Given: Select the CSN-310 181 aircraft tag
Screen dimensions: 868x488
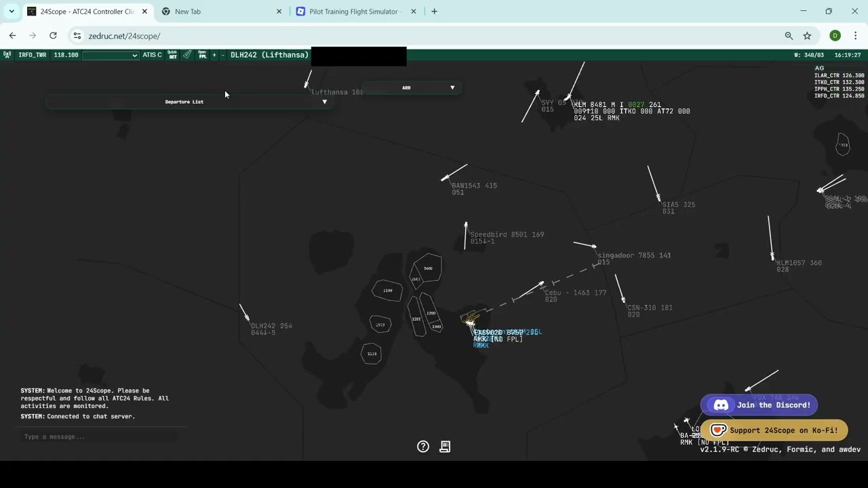Looking at the screenshot, I should tap(650, 311).
